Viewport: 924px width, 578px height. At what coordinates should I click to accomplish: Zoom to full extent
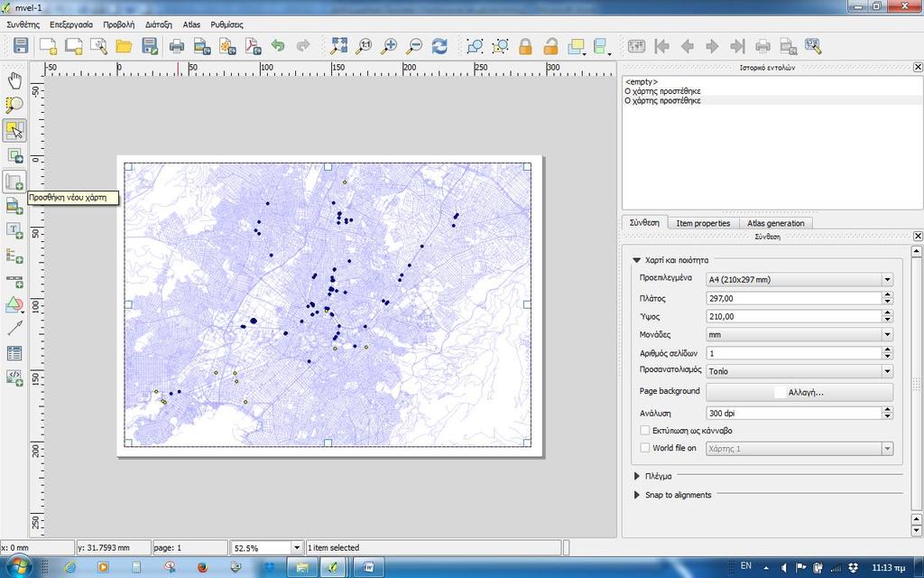[x=339, y=46]
